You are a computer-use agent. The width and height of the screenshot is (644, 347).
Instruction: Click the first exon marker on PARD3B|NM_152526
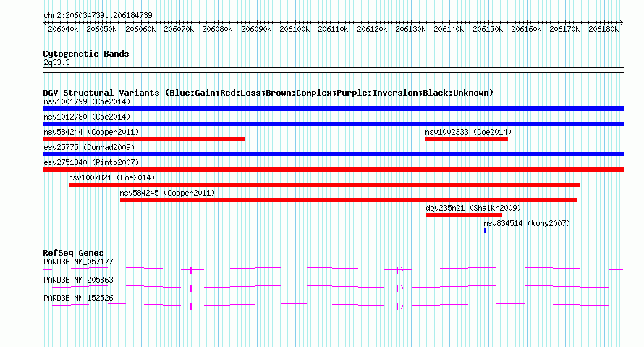coord(191,306)
